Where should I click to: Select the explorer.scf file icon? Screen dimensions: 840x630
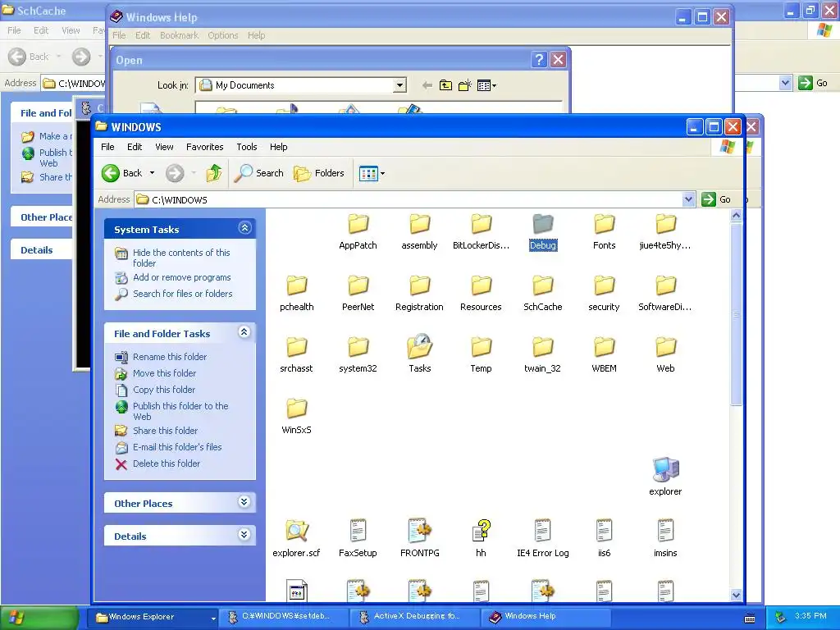click(296, 531)
